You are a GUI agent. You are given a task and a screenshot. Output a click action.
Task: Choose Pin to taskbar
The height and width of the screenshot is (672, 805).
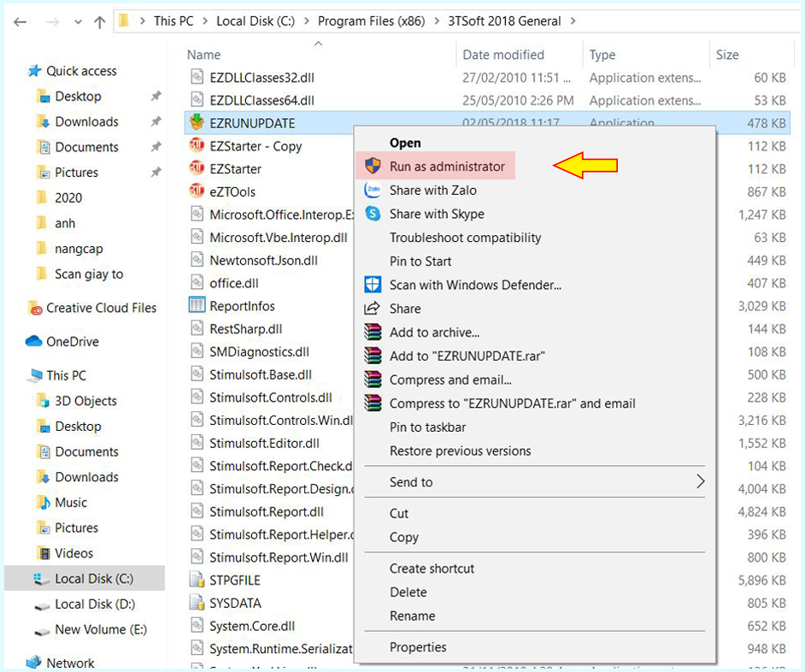[427, 427]
